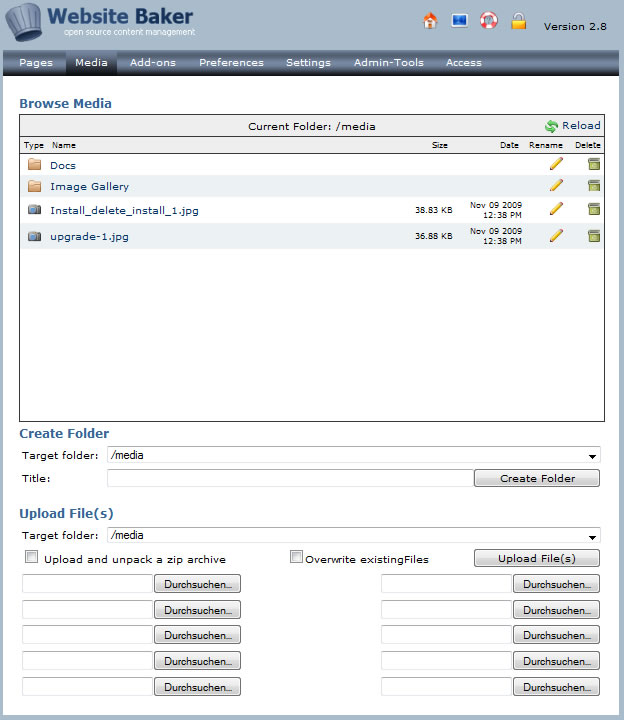Click the Website Baker chef hat logo
This screenshot has height=720, width=624.
[23, 22]
